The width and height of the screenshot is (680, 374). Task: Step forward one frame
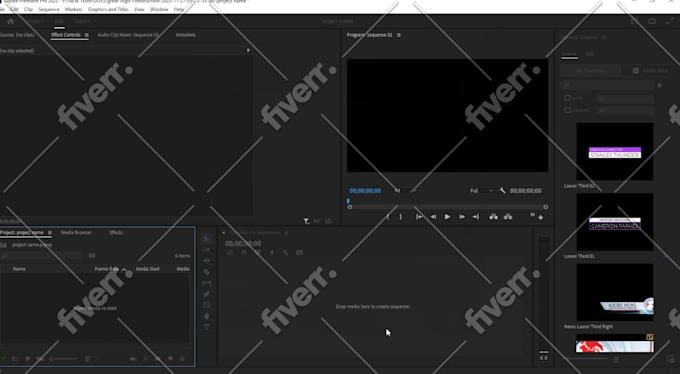click(462, 217)
